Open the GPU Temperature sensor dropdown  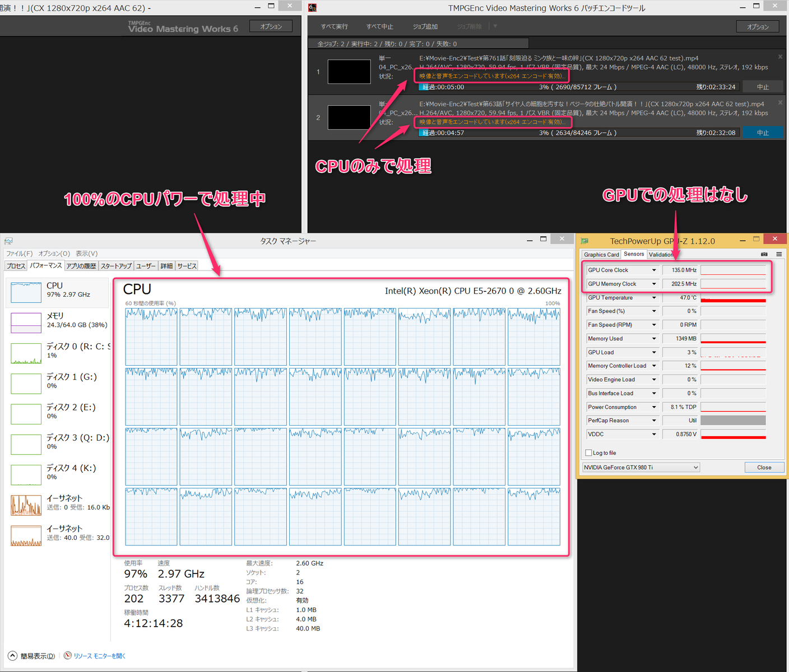(x=653, y=297)
